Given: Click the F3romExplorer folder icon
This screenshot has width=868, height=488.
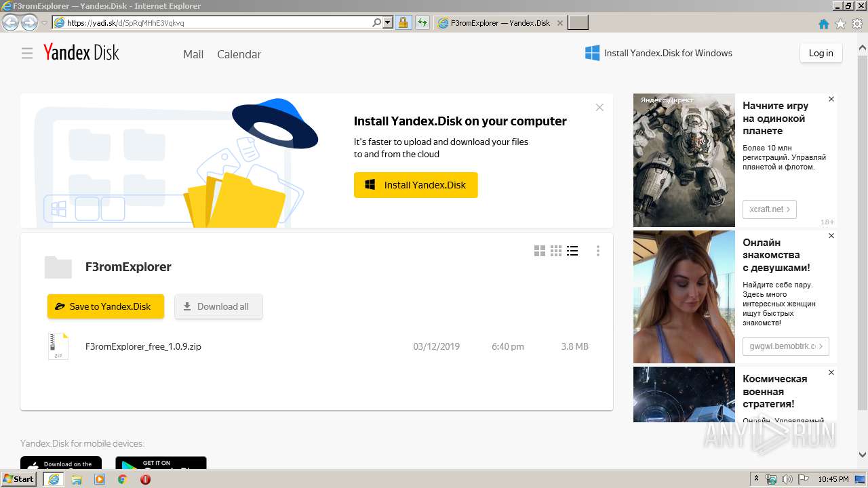Looking at the screenshot, I should (58, 267).
